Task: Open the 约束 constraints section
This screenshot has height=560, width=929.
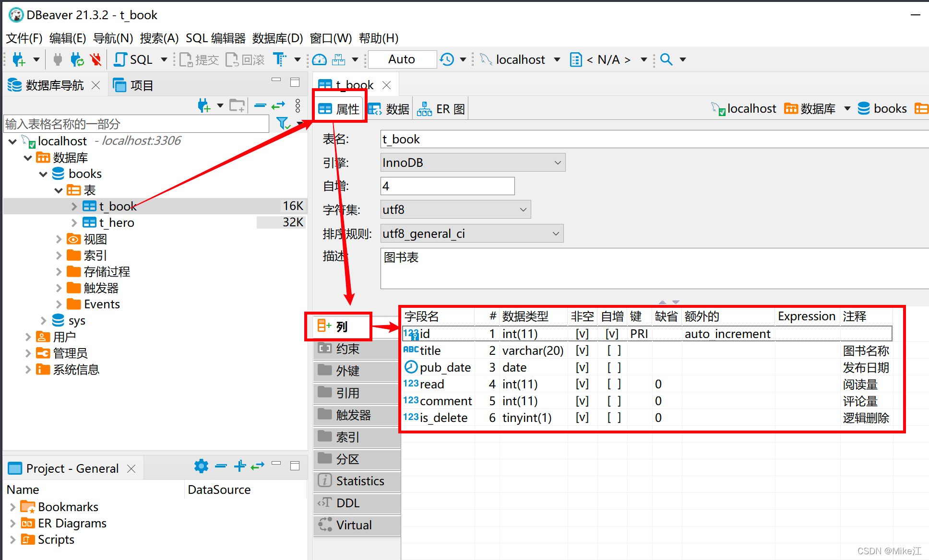Action: 357,349
